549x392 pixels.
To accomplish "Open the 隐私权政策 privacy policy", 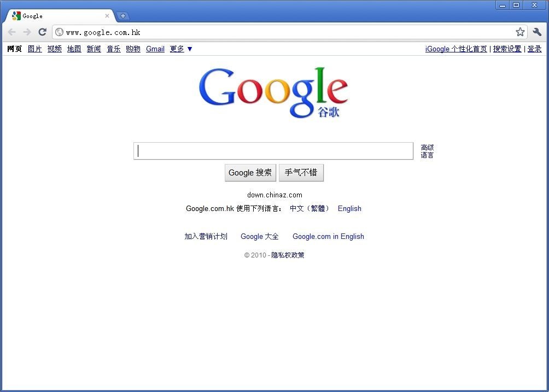I will point(287,255).
